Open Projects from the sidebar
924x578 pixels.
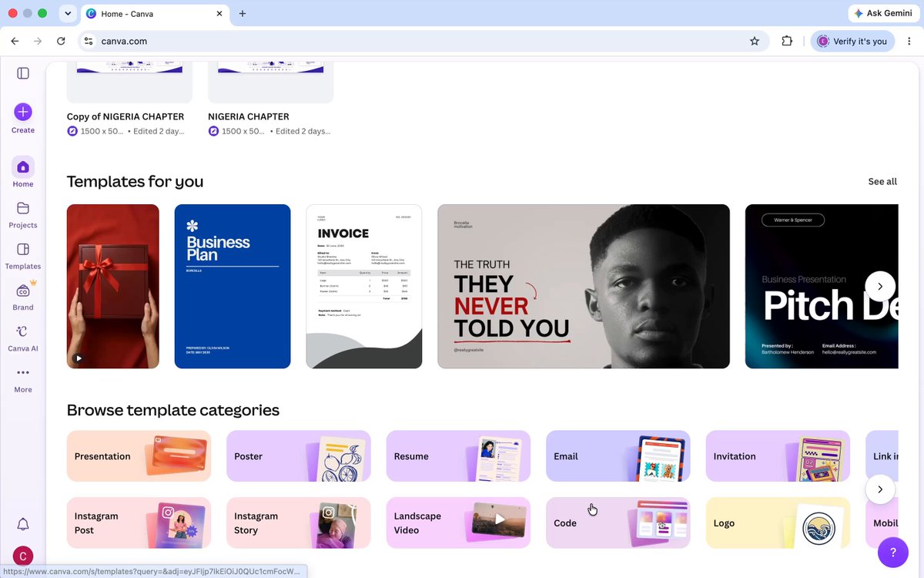tap(23, 214)
